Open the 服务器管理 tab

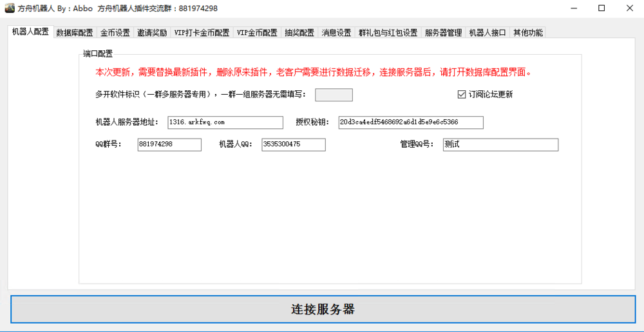[443, 33]
